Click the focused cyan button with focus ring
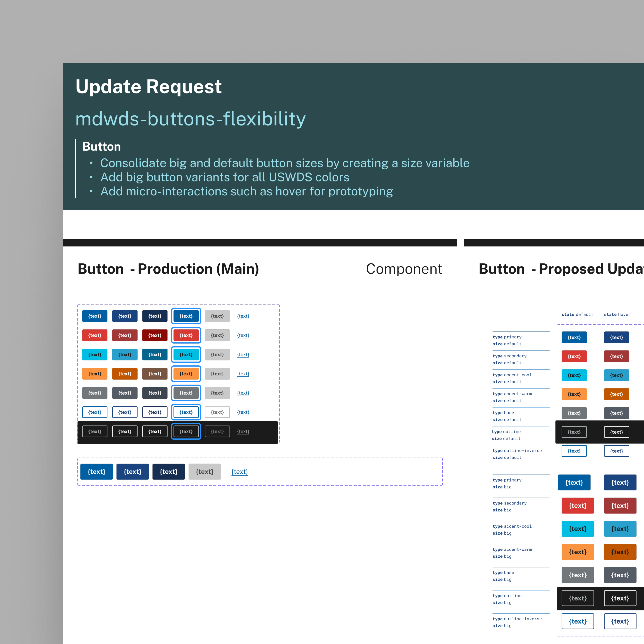The width and height of the screenshot is (644, 644). coord(186,354)
